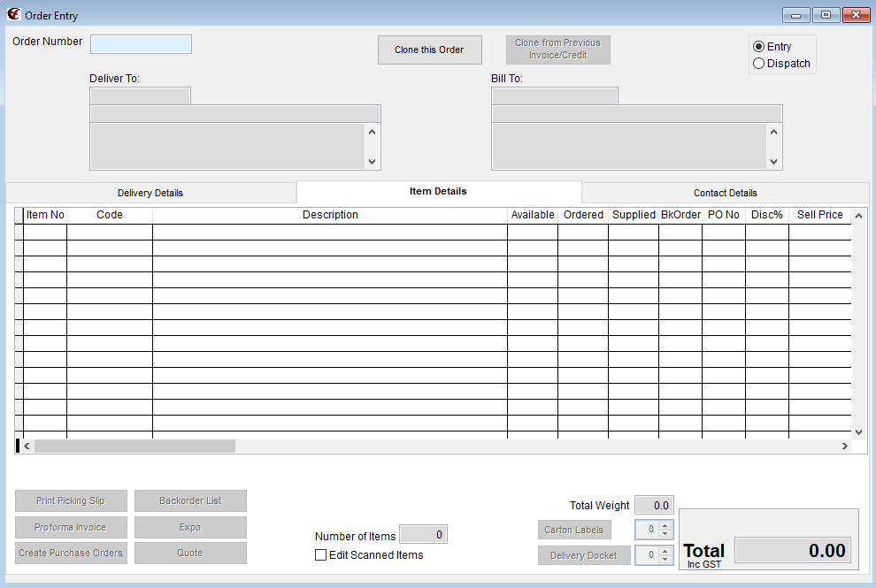Click the Order Entry app icon in title bar
The height and width of the screenshot is (588, 876).
[13, 15]
